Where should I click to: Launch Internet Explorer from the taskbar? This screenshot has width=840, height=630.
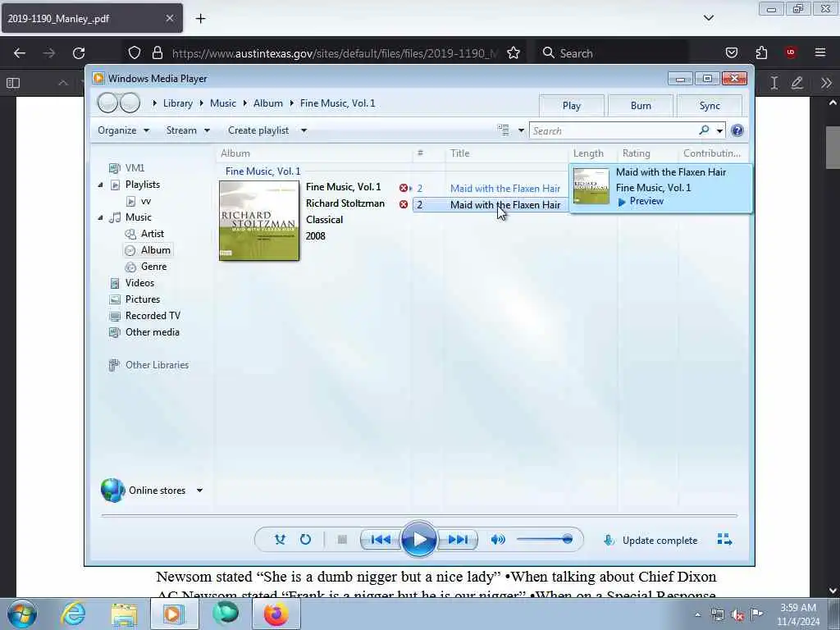point(73,614)
